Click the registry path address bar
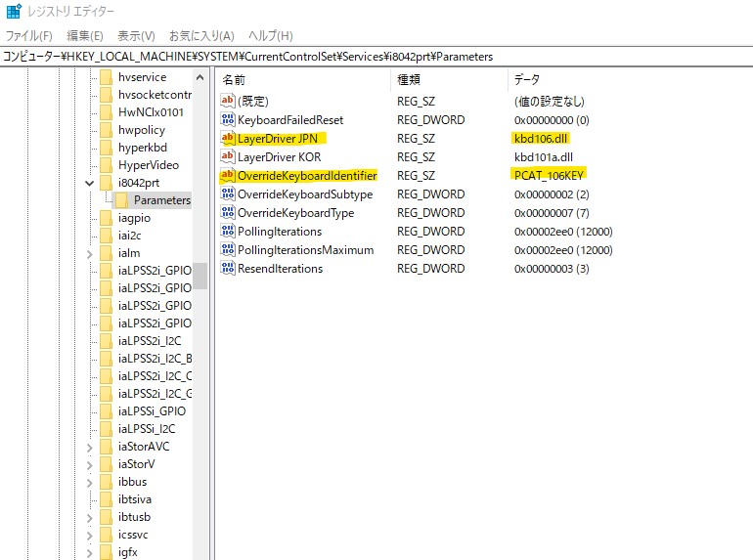The image size is (753, 560). (x=376, y=57)
